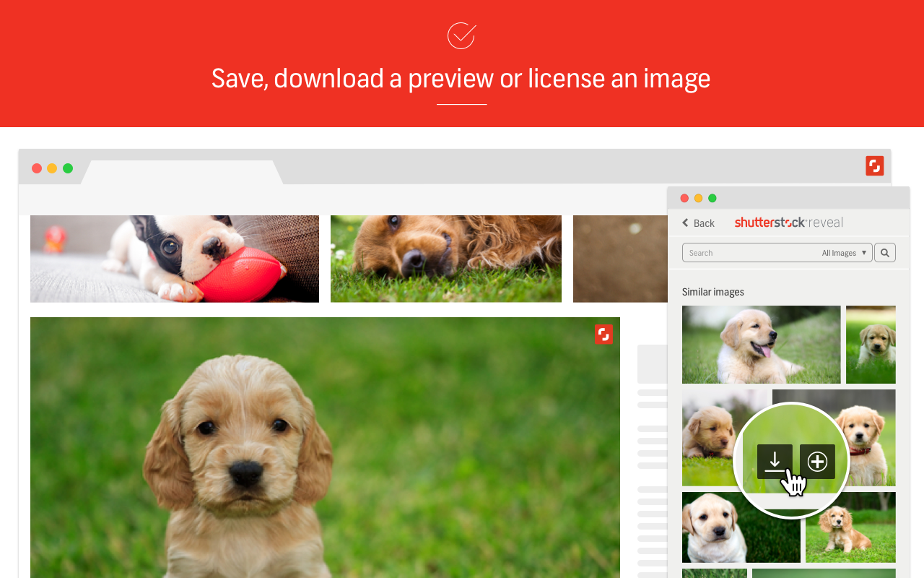The height and width of the screenshot is (578, 924).
Task: Run a search via the magnifier icon
Action: pyautogui.click(x=884, y=252)
